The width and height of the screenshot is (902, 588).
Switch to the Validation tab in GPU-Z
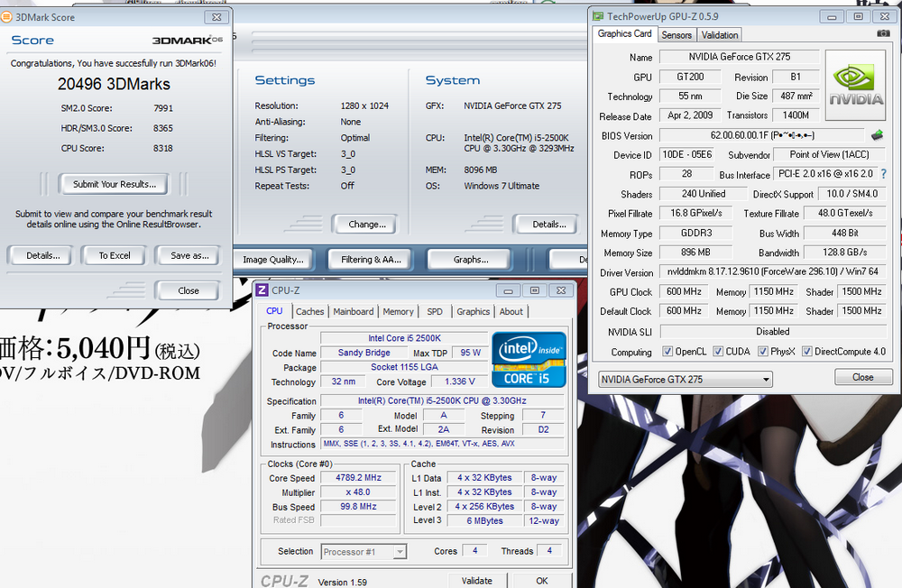point(719,35)
